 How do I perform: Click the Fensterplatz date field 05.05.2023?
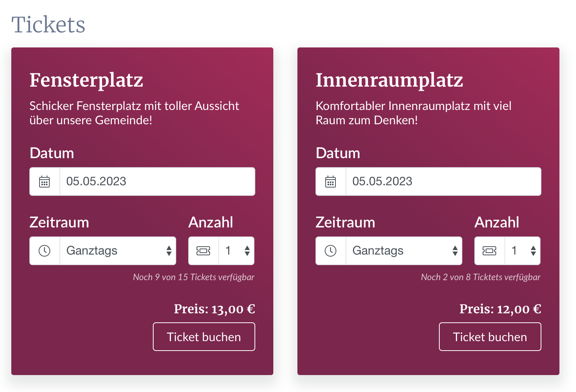[157, 182]
